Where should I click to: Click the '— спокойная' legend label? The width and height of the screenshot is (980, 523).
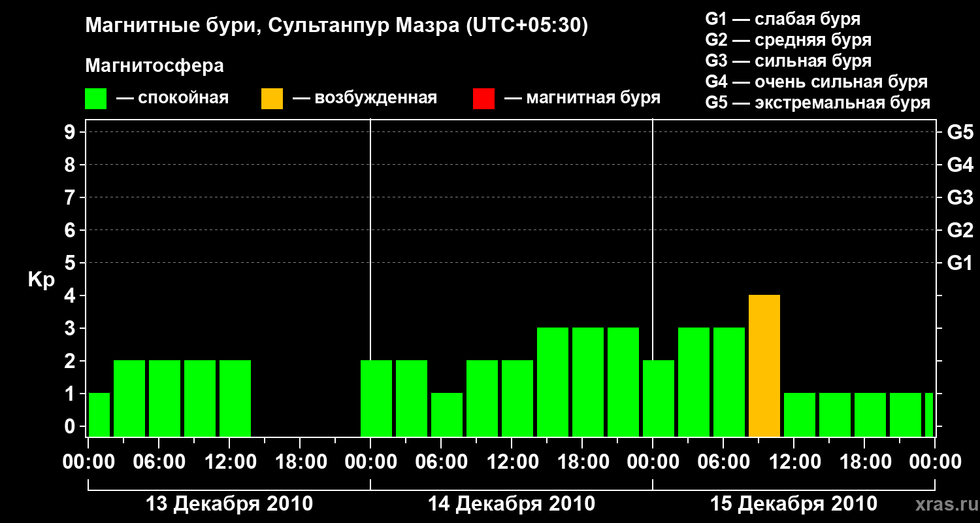coord(172,99)
